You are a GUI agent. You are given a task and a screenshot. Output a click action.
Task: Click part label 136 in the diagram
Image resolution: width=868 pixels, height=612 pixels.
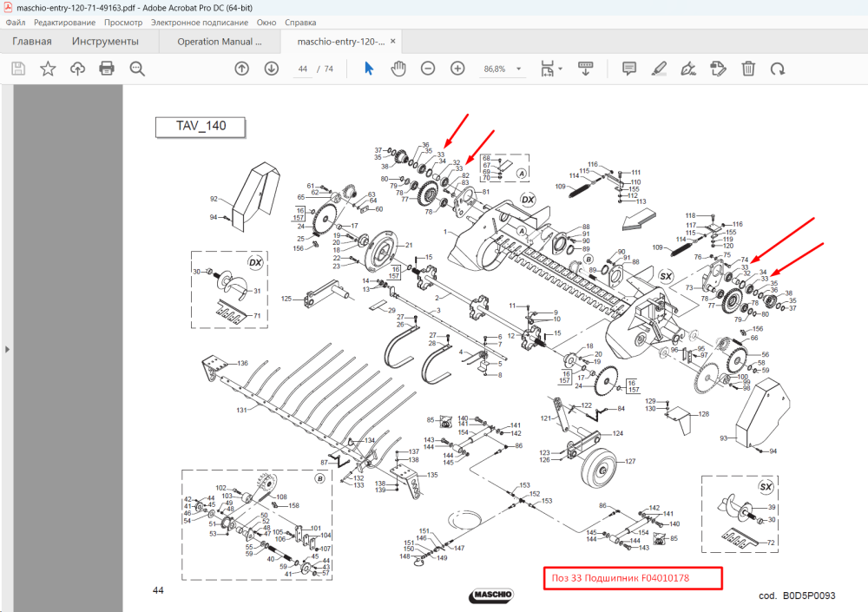click(242, 364)
